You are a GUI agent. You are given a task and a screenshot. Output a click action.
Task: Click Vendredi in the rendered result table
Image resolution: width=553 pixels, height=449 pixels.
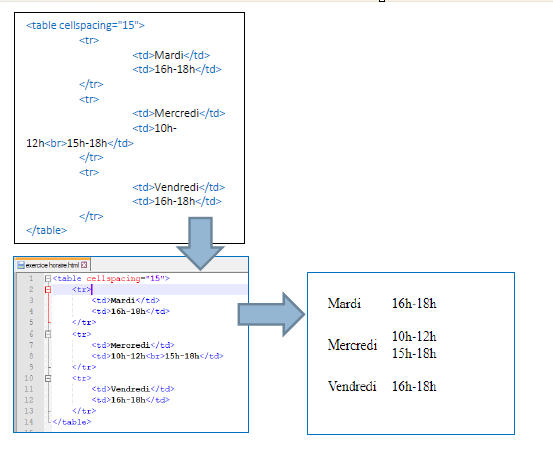pyautogui.click(x=352, y=386)
